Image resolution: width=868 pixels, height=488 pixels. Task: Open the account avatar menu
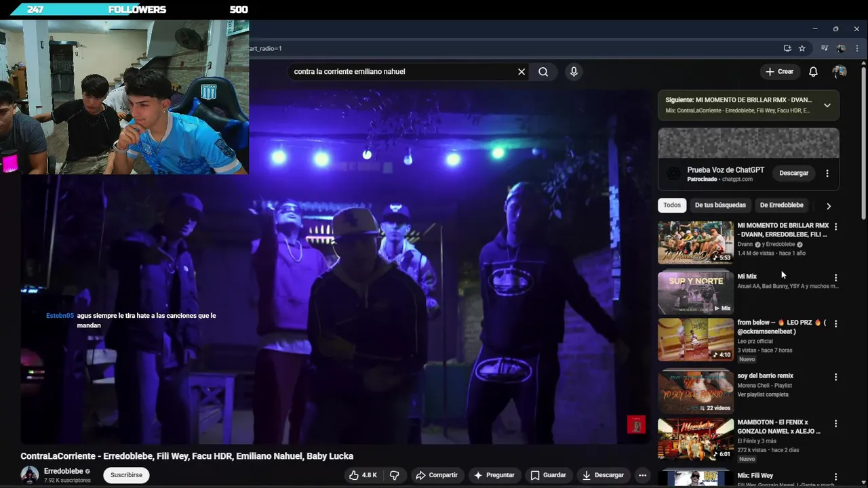(840, 72)
